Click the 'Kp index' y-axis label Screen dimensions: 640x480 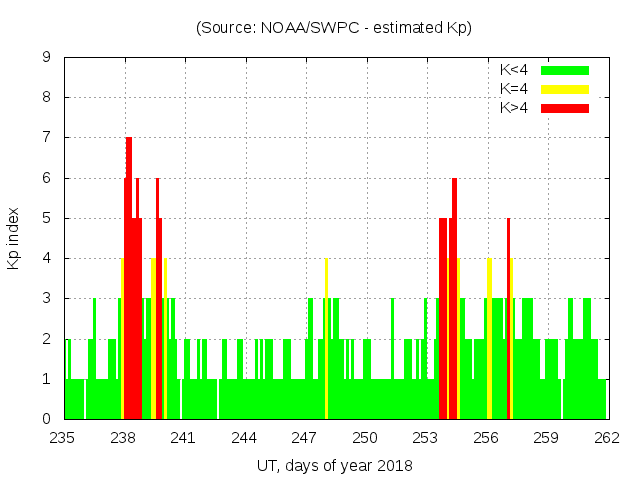tap(14, 238)
